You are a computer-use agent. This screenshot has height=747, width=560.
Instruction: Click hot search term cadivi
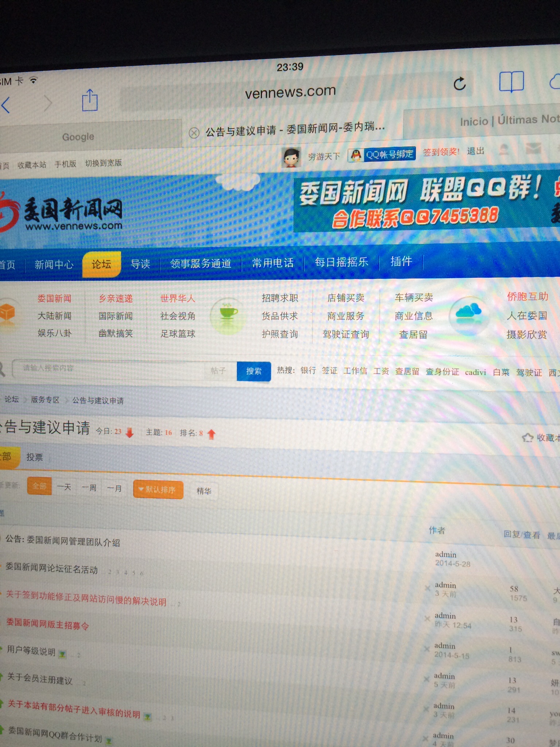[x=475, y=372]
